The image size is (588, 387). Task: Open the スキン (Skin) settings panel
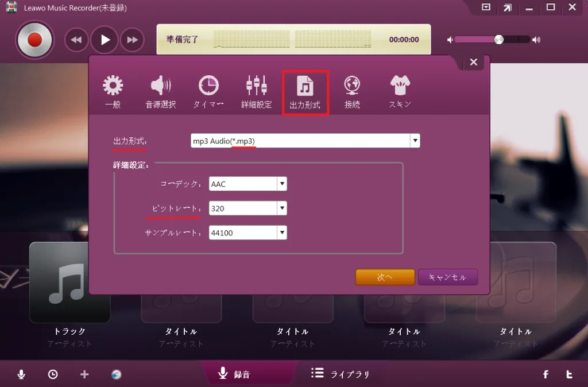point(400,89)
